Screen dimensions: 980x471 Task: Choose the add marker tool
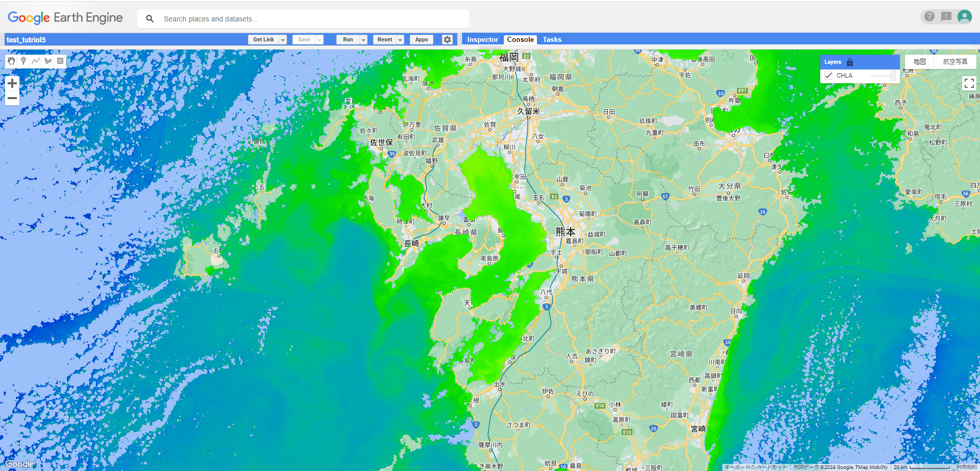23,61
